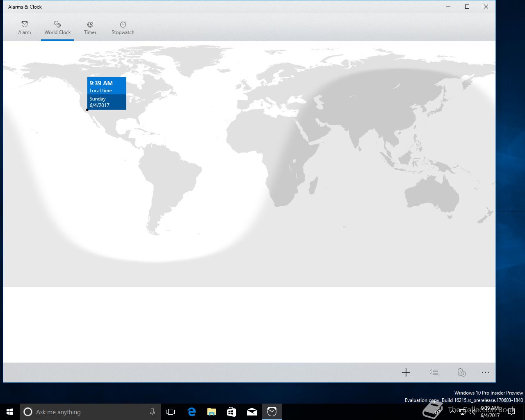This screenshot has height=420, width=525.
Task: Launch Microsoft Edge from the taskbar
Action: (x=191, y=412)
